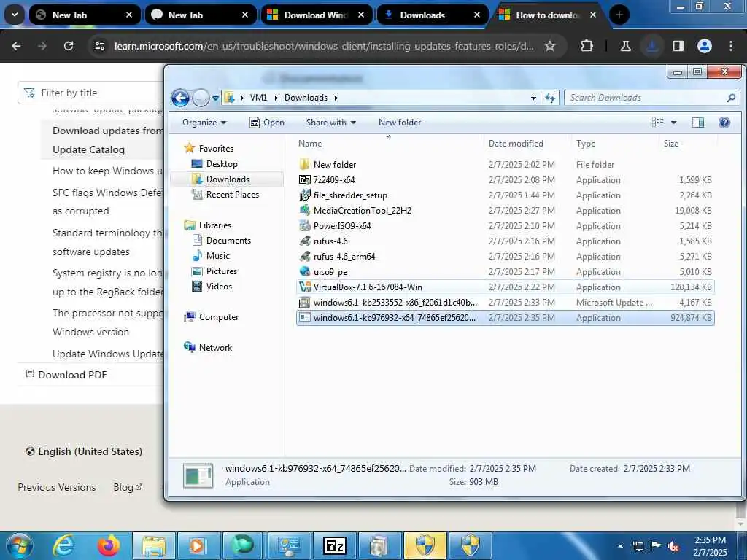Select Favorites in the navigation pane
Screen dimensions: 747x560
pyautogui.click(x=216, y=149)
